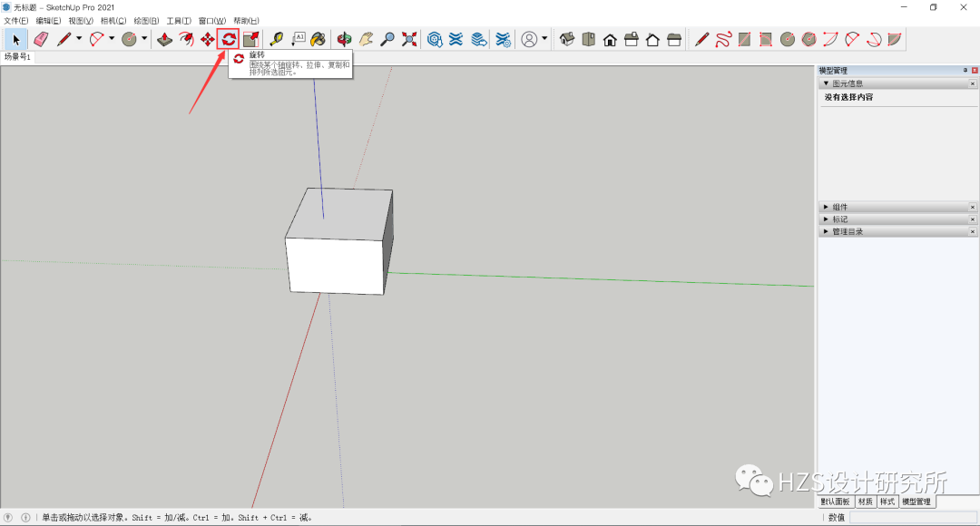Expand the 标记 panel section
The height and width of the screenshot is (526, 980).
click(826, 219)
